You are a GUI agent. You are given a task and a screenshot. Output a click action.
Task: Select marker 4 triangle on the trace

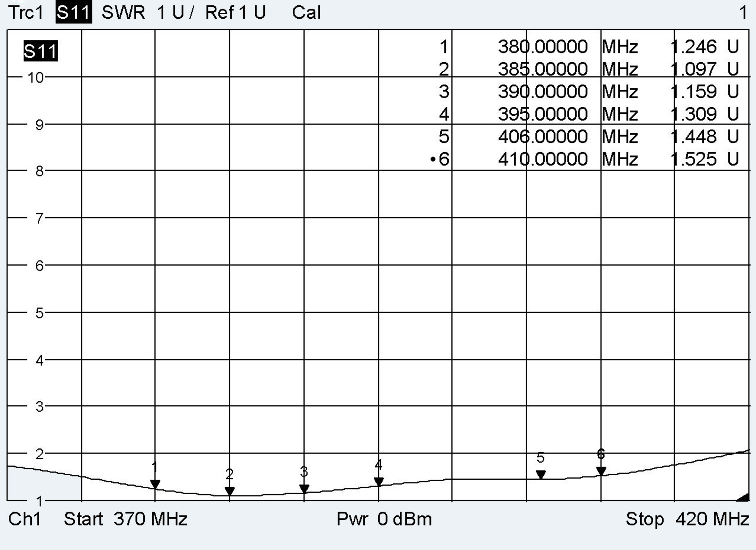click(x=379, y=482)
